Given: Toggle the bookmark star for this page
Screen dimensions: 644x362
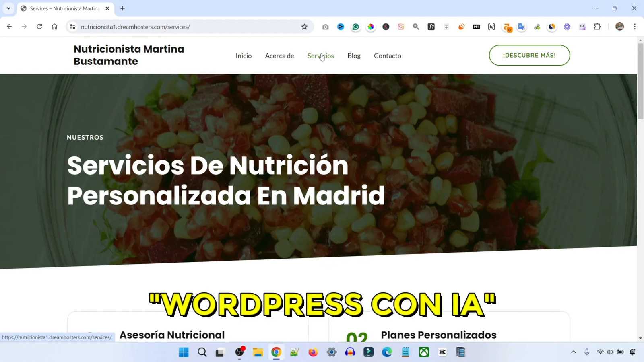Looking at the screenshot, I should click(304, 27).
